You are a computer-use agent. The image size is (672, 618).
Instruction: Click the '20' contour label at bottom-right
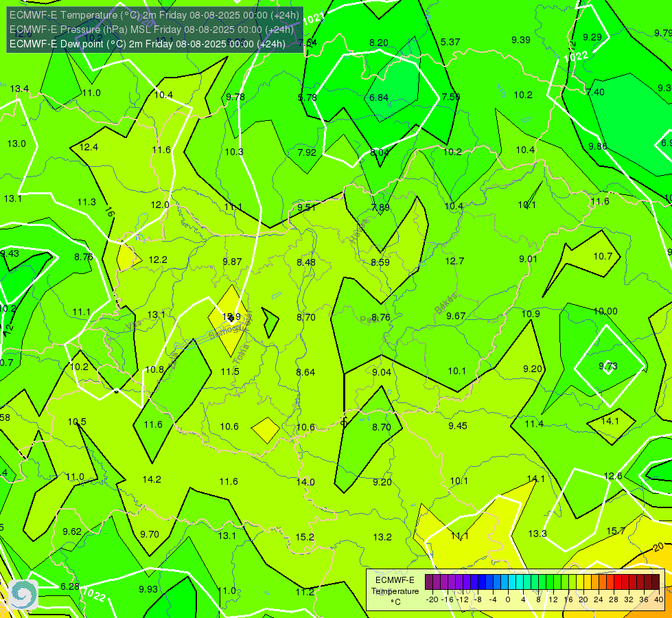(659, 547)
